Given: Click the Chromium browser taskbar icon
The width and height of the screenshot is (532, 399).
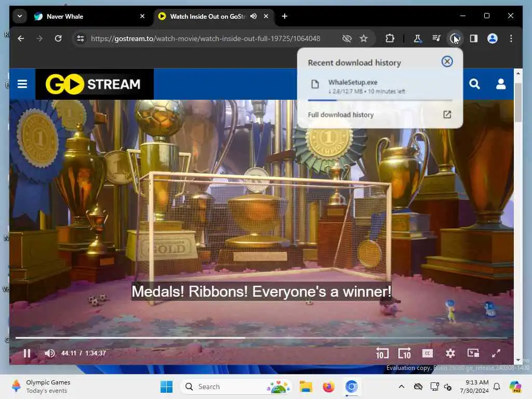Looking at the screenshot, I should 352,387.
